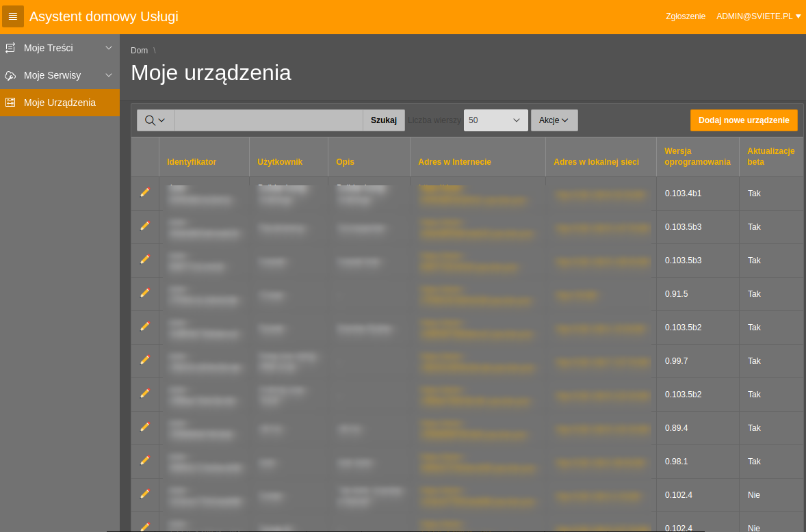This screenshot has width=806, height=532.
Task: Click the Dom breadcrumb link
Action: tap(139, 51)
